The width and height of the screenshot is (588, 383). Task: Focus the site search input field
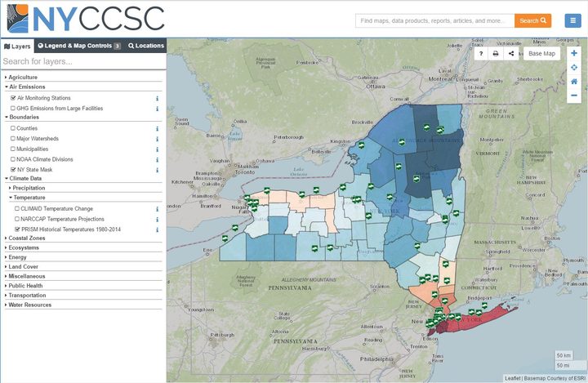pyautogui.click(x=434, y=20)
